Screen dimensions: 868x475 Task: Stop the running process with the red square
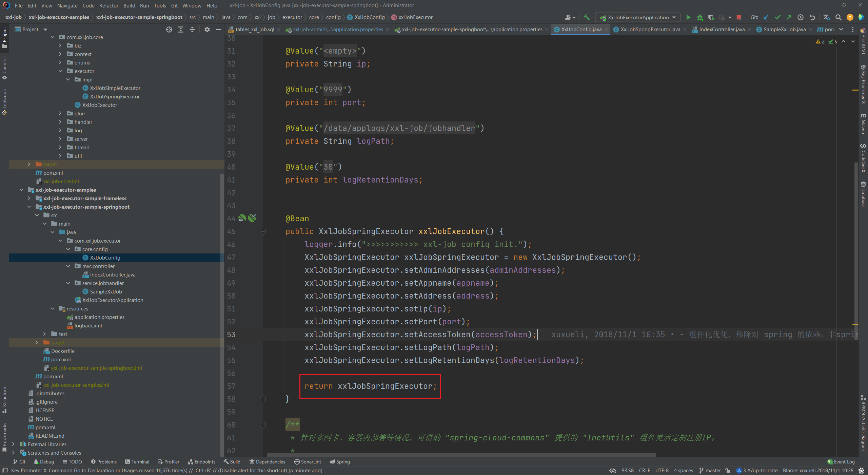click(739, 17)
